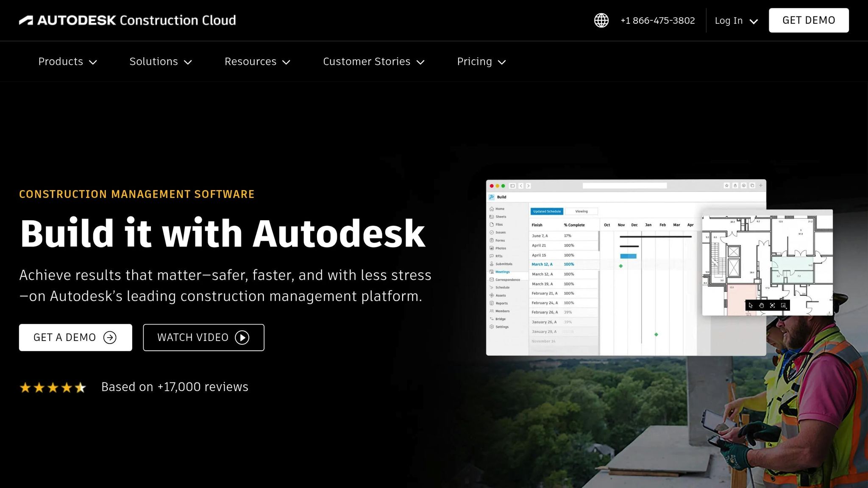Expand the Pricing menu

(x=481, y=61)
